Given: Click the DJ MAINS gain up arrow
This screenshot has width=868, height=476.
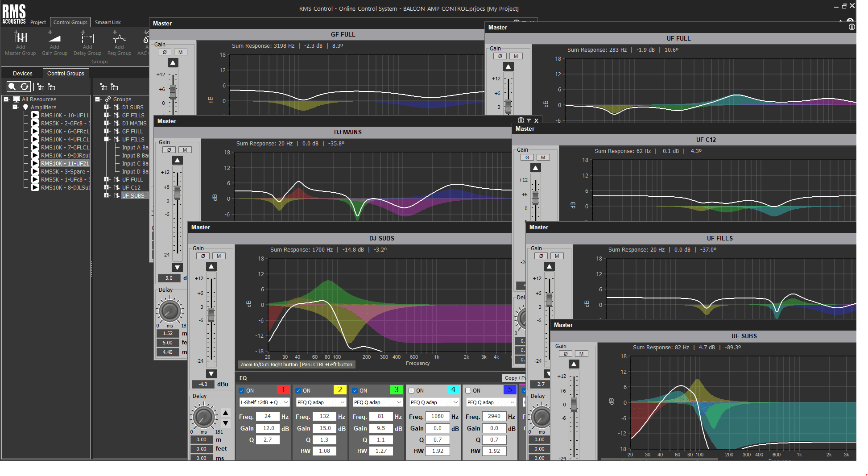Looking at the screenshot, I should coord(178,160).
